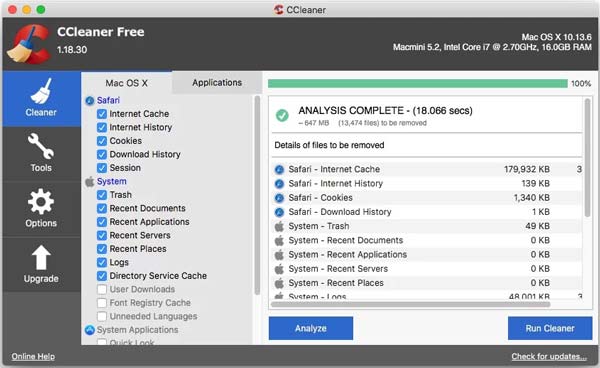Open the Cleaner section in sidebar
The image size is (600, 368).
coord(41,99)
